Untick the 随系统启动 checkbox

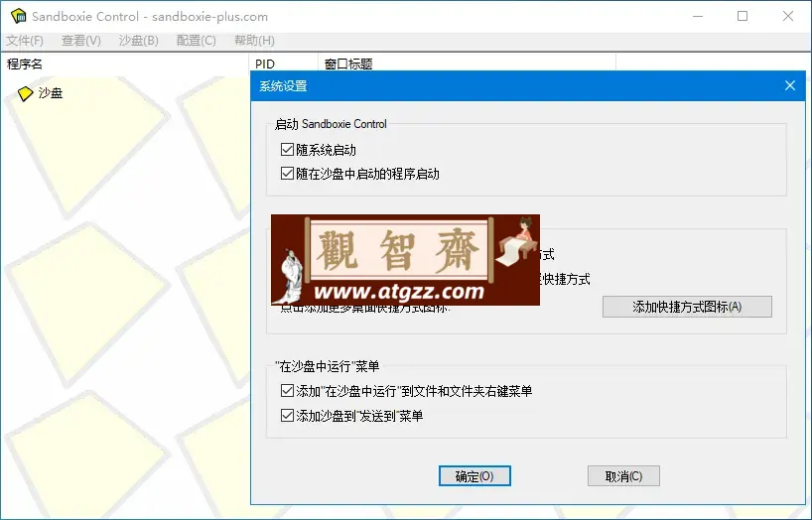tap(287, 150)
